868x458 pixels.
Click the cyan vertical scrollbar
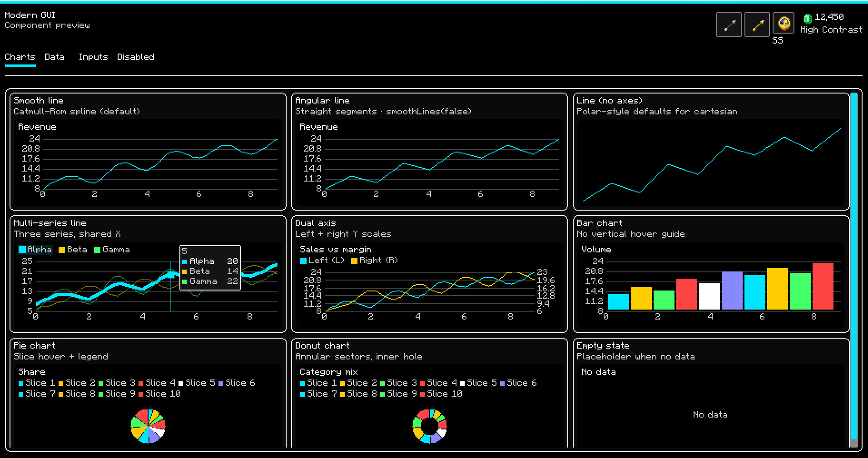point(854,268)
